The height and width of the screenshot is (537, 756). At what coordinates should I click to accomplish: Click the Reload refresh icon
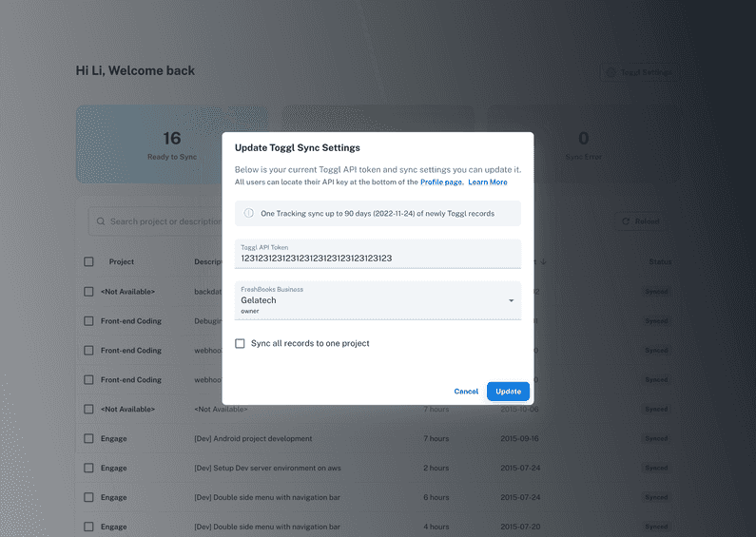point(626,221)
